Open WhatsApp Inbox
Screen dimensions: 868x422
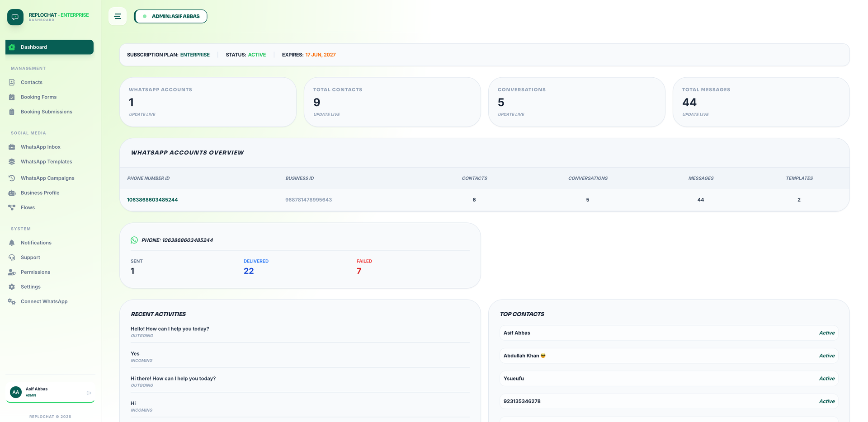49,147
